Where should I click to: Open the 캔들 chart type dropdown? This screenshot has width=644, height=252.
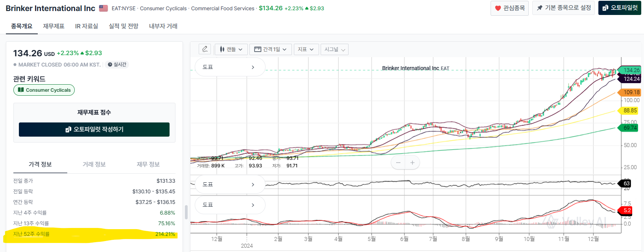[x=231, y=49]
